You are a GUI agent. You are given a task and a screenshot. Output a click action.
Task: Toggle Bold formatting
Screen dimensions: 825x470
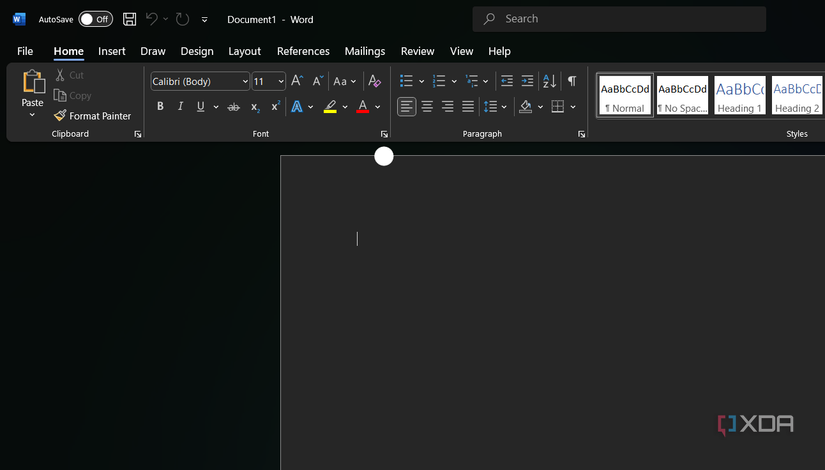160,107
